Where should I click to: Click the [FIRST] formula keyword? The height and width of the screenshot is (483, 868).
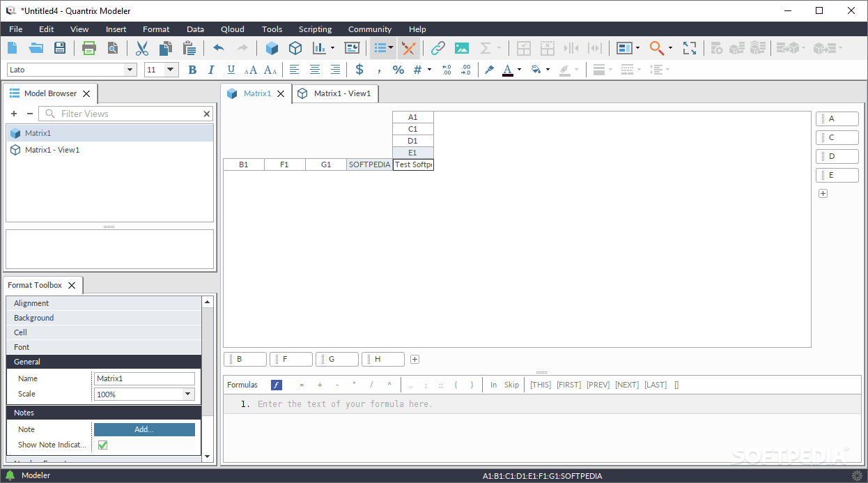568,385
